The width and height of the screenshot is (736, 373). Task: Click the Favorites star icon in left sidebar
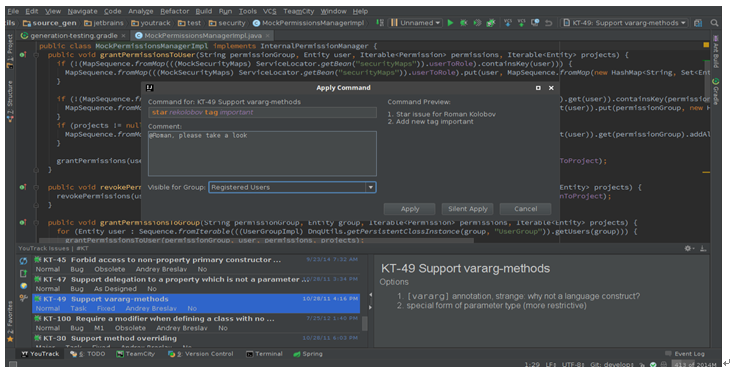pos(10,339)
